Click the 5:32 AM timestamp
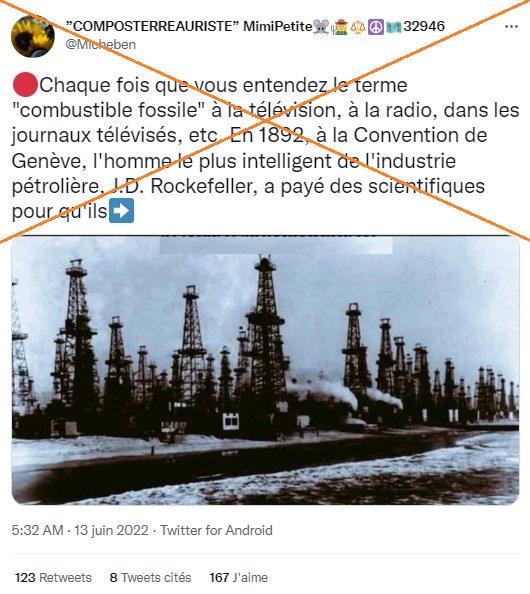Image resolution: width=530 pixels, height=594 pixels. pyautogui.click(x=37, y=530)
